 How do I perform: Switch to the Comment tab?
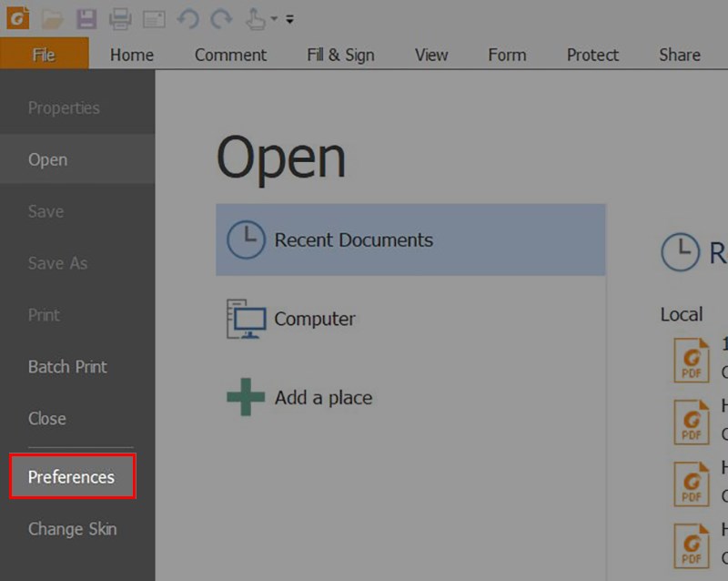[231, 55]
